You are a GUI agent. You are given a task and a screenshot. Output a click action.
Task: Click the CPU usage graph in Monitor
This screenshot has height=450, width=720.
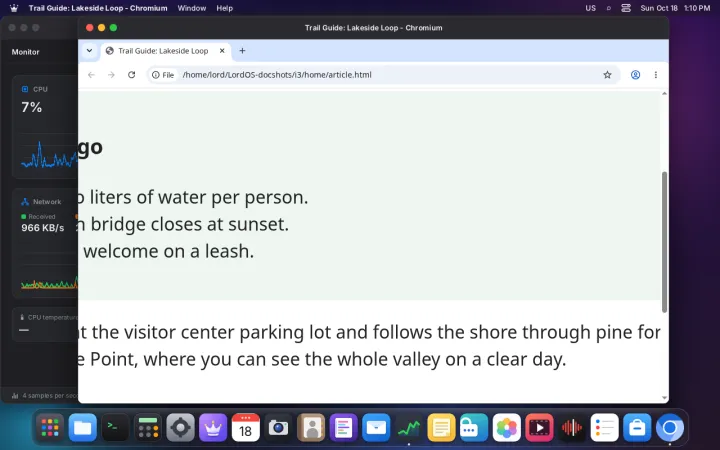point(49,155)
